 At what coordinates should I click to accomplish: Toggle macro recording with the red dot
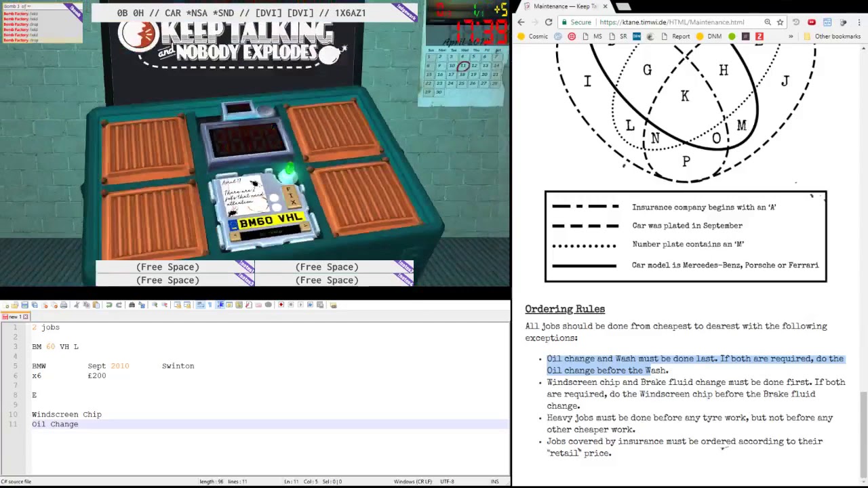[x=281, y=305]
